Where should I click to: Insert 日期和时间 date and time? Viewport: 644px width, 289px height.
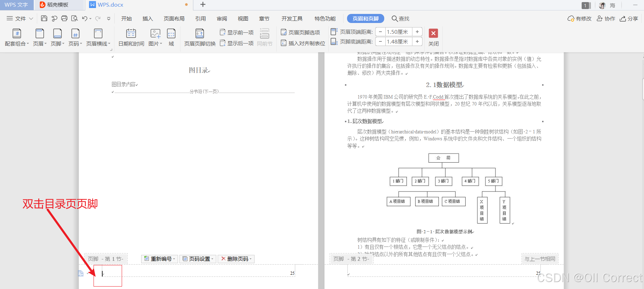click(131, 38)
